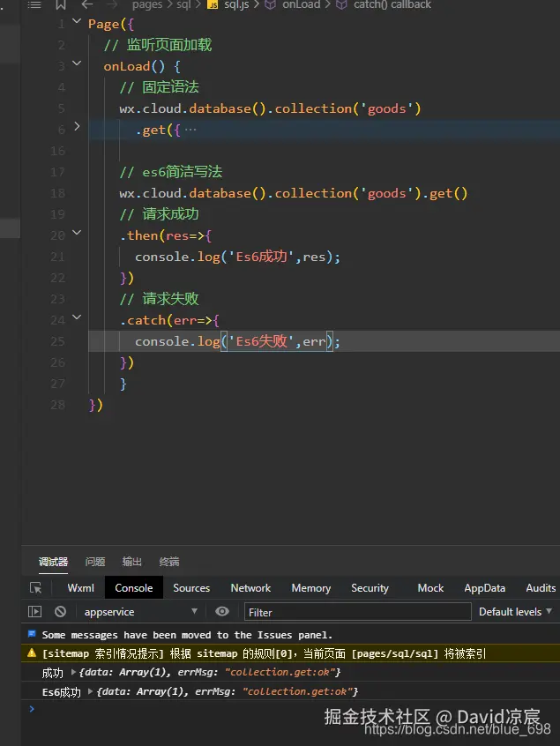The image size is (560, 746).
Task: Switch to the Network tab
Action: point(250,588)
